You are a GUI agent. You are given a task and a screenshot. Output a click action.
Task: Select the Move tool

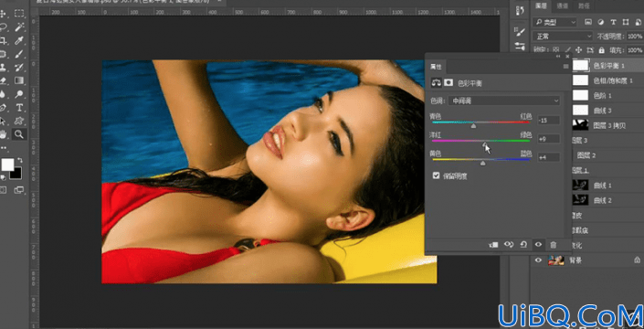[4, 14]
